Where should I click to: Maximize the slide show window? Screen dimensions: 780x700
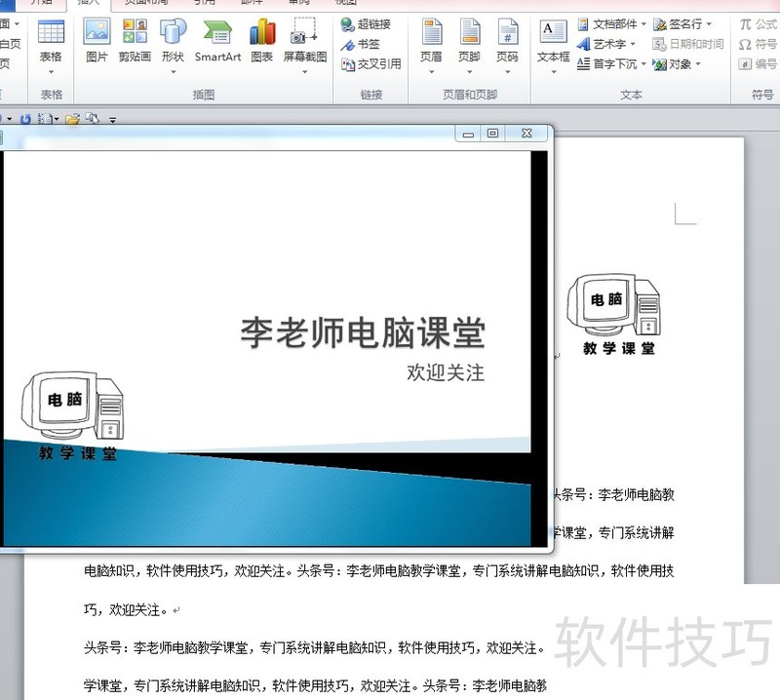(492, 133)
